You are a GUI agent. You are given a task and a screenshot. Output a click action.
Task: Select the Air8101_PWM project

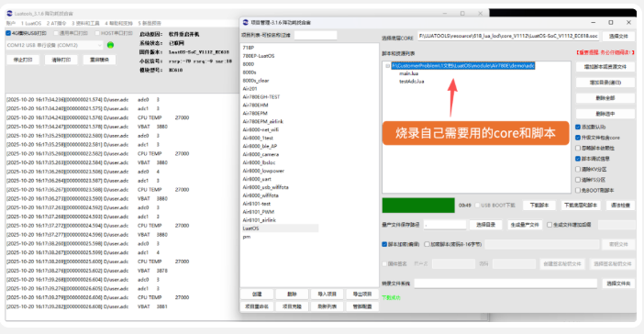coord(259,212)
